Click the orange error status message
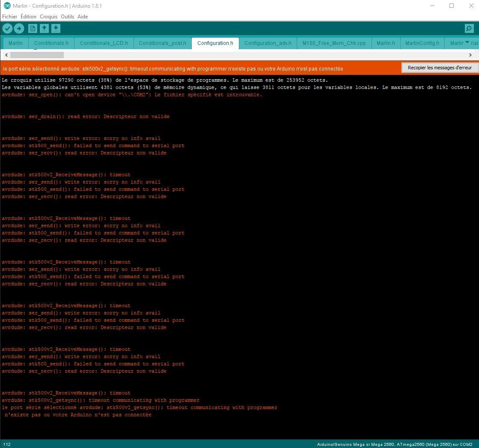 point(173,69)
